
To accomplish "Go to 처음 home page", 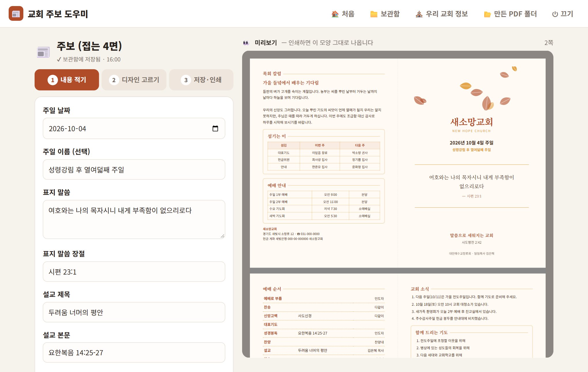I will [x=343, y=14].
